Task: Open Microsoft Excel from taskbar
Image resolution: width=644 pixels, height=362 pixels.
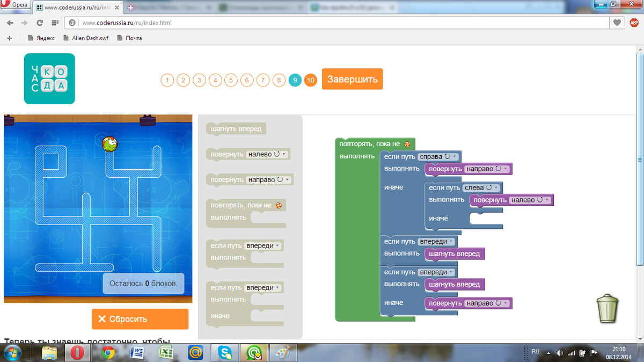Action: tap(165, 353)
